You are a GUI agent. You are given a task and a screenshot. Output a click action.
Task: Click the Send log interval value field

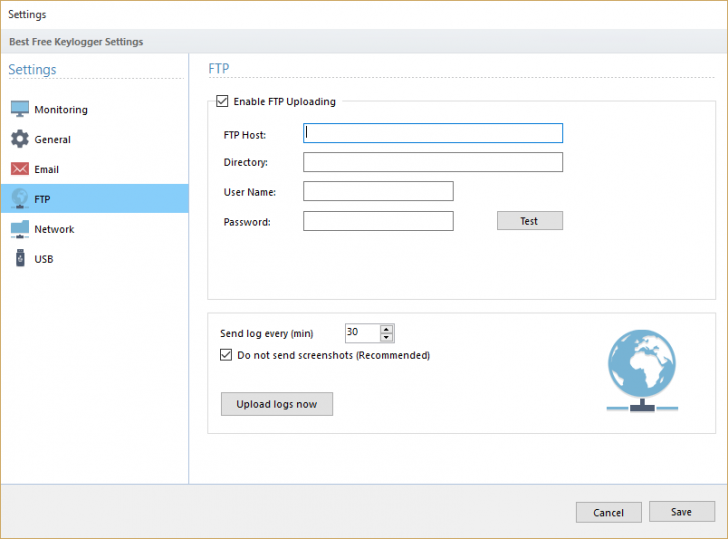363,332
